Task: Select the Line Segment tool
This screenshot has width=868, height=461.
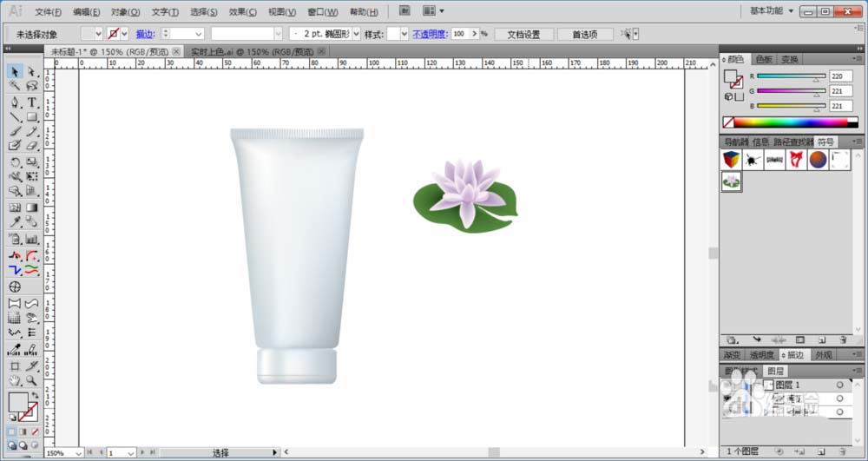Action: [15, 117]
